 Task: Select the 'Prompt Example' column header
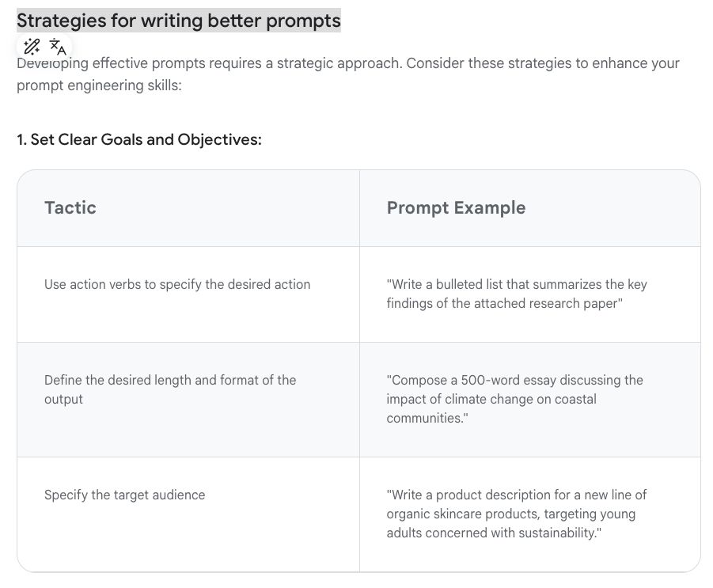[x=455, y=207]
